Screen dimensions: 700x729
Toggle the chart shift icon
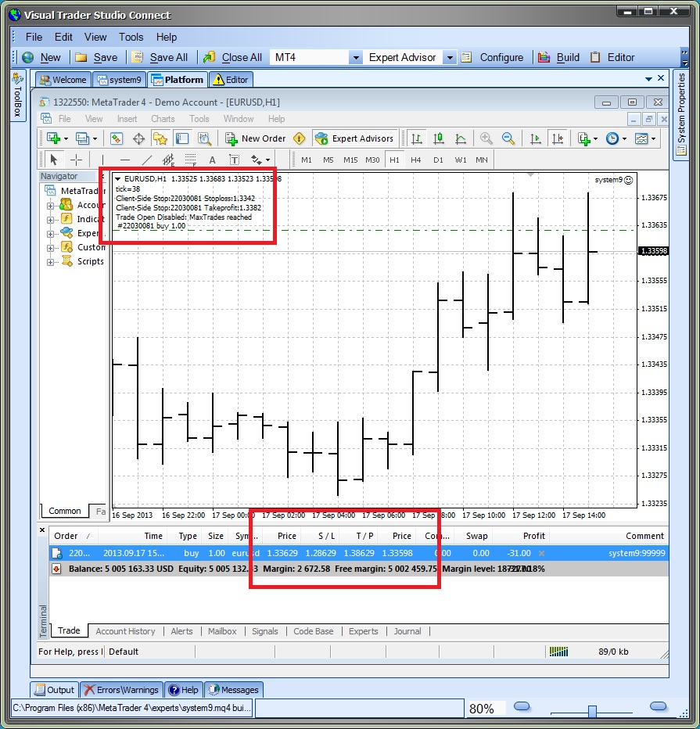(x=558, y=138)
